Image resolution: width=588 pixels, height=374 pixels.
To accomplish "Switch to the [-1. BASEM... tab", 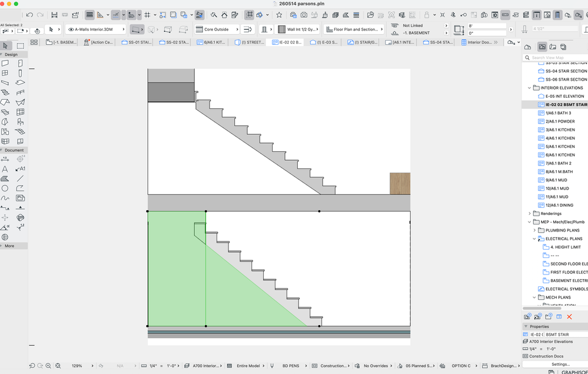I will point(61,42).
